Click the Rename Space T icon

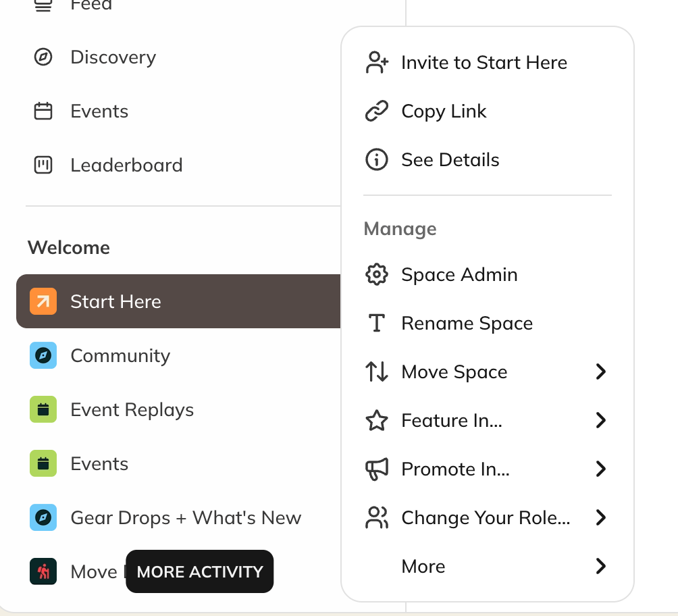pos(377,323)
